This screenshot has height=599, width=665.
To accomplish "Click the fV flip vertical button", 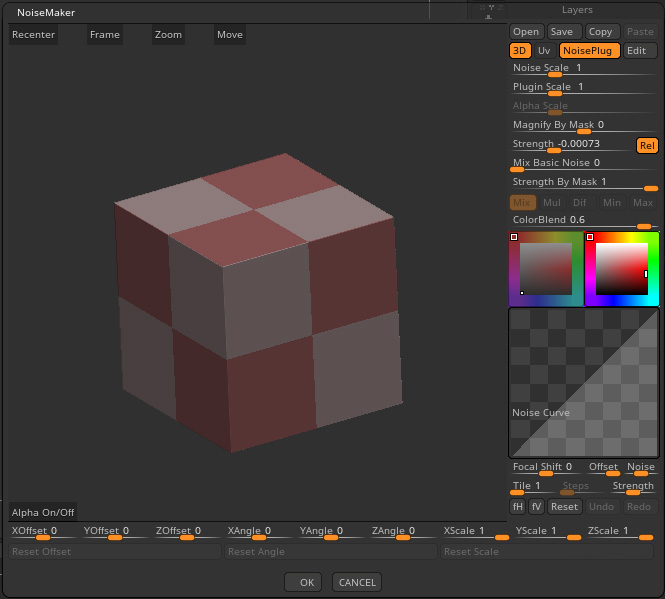I will 536,507.
